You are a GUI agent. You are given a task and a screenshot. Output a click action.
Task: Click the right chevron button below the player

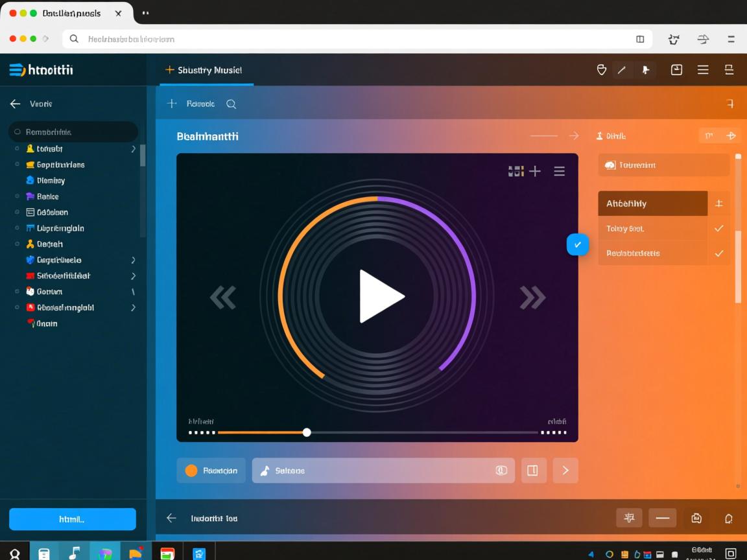565,471
